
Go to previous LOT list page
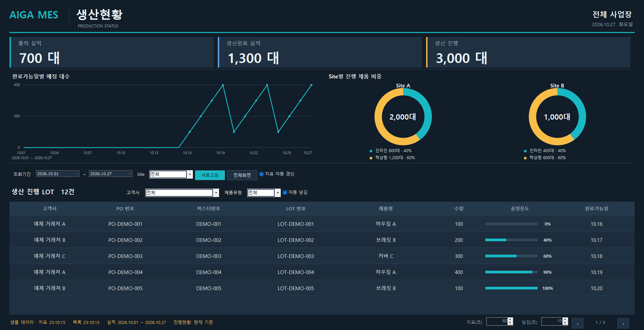(577, 323)
